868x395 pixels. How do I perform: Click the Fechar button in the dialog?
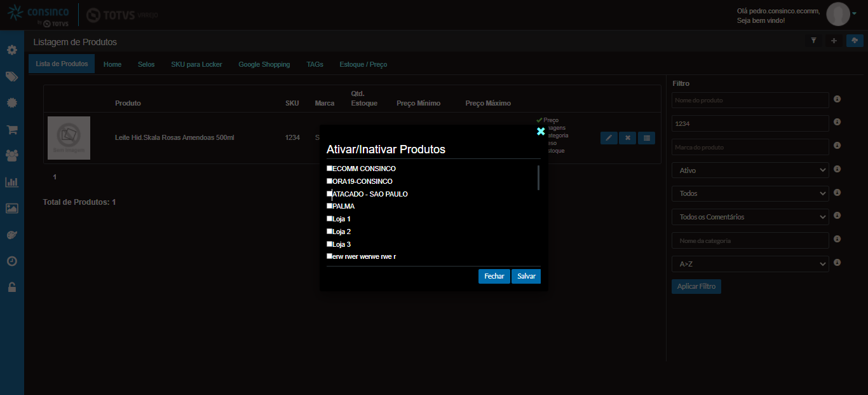pyautogui.click(x=494, y=276)
